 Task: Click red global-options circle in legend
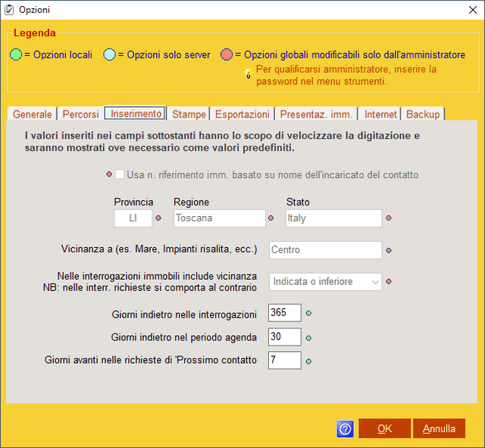click(227, 55)
